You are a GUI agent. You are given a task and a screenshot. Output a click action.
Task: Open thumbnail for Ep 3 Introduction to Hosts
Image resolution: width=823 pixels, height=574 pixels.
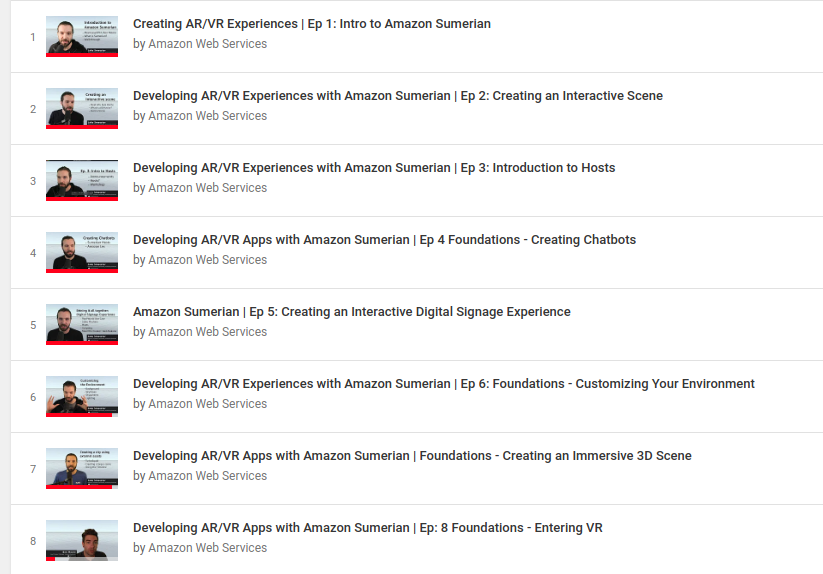(x=82, y=180)
